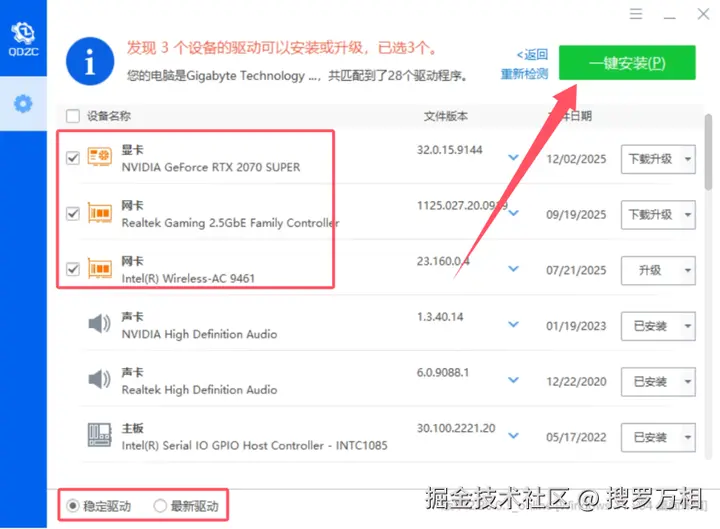Click the <返回 link
720x529 pixels.
point(532,55)
